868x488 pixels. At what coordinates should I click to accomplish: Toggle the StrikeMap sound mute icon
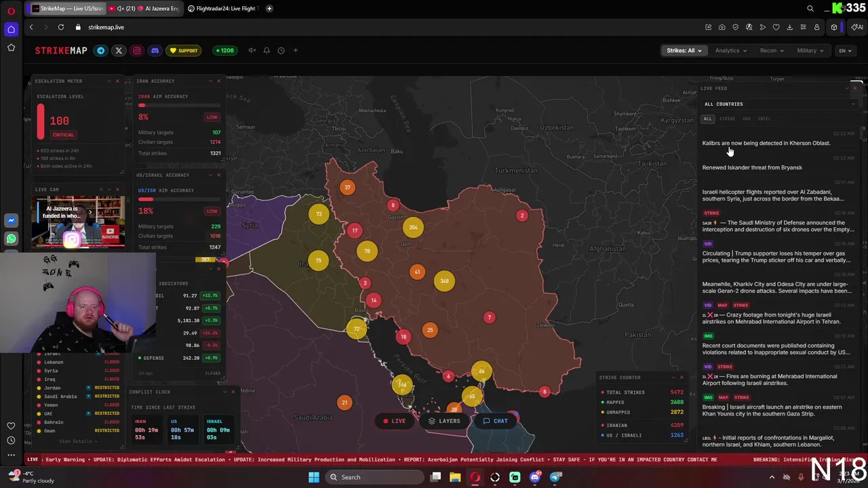pyautogui.click(x=252, y=50)
